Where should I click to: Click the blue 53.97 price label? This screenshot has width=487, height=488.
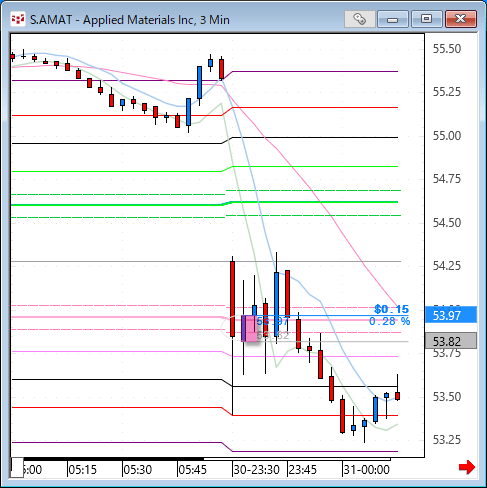[451, 315]
